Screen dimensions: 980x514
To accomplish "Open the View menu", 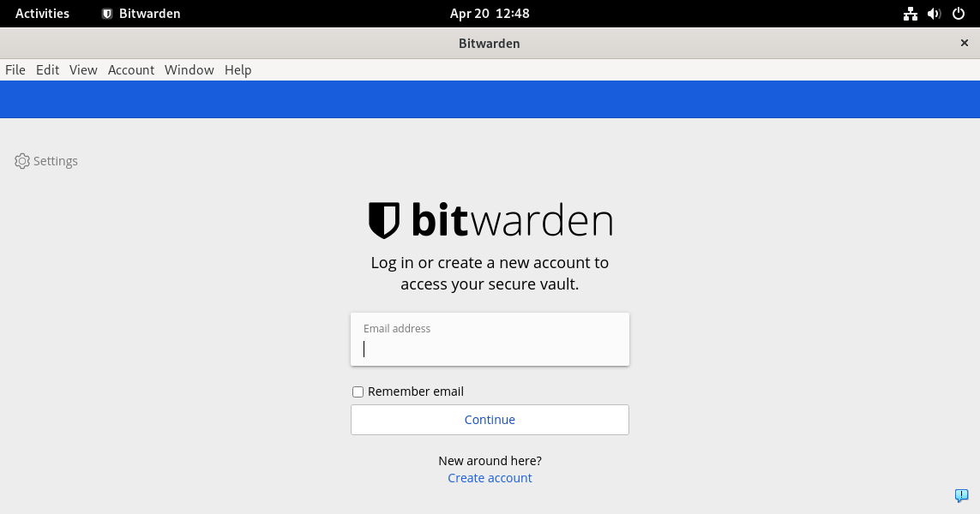I will [x=83, y=70].
